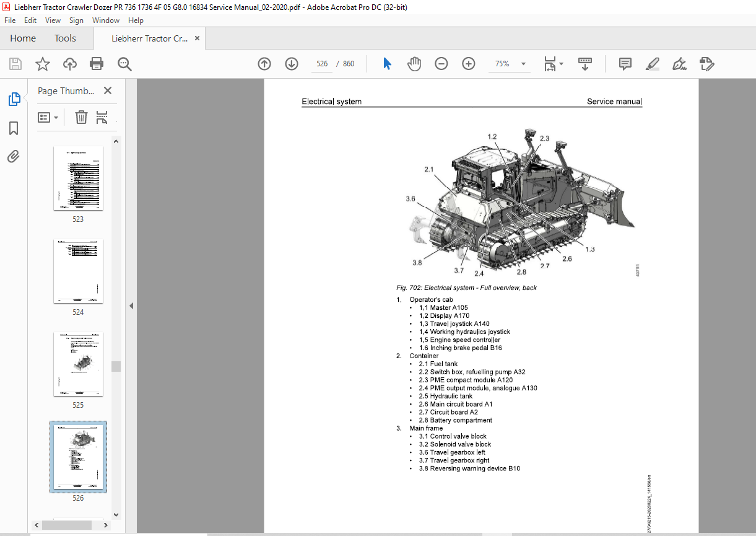Open the Attachments paperclip panel

pos(14,156)
